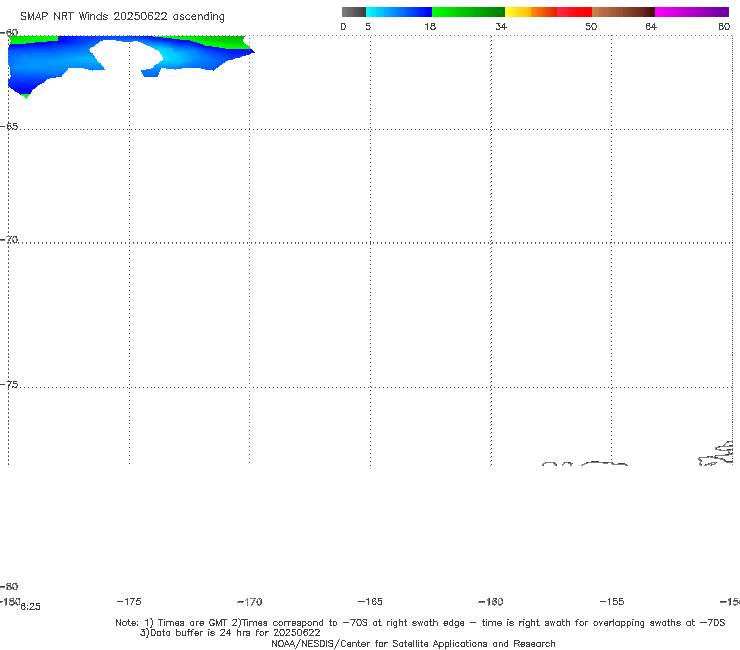Click the coastline outline near -155 longitude
This screenshot has width=740, height=650.
[x=604, y=464]
